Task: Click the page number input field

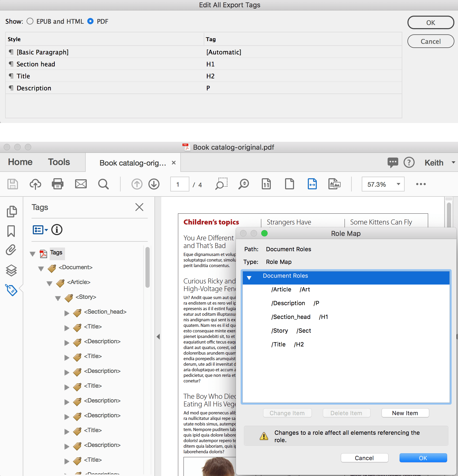Action: point(179,184)
